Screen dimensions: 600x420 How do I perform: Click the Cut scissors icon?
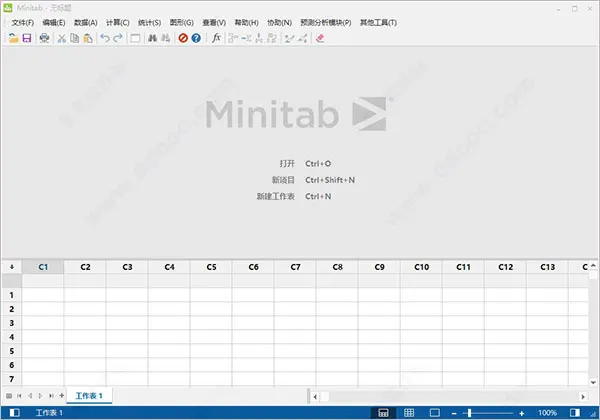coord(62,38)
